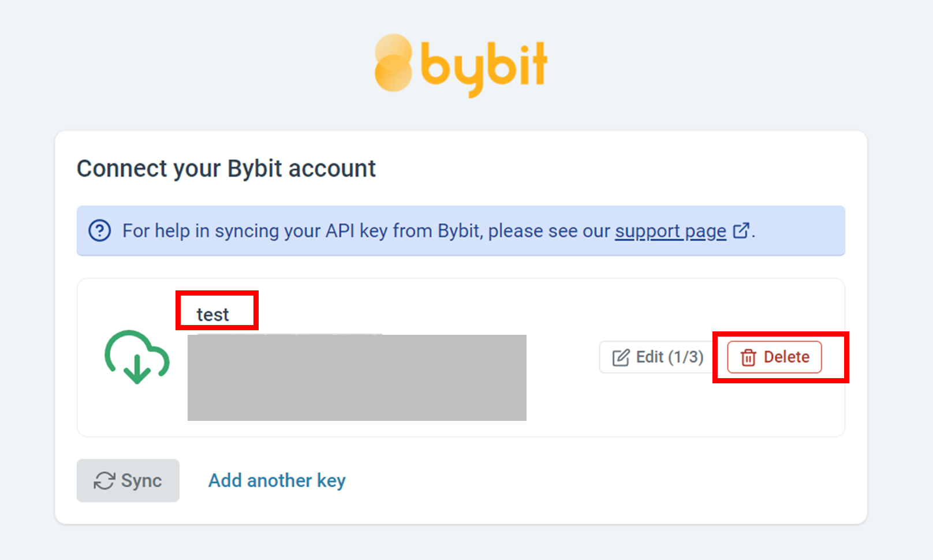This screenshot has width=933, height=560.
Task: Click the trash icon inside the Delete button
Action: [749, 357]
